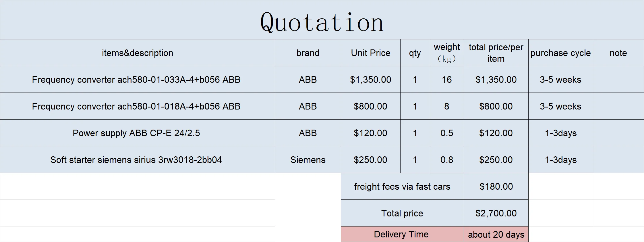Click the Siemens brand cell
This screenshot has height=242, width=644.
tap(308, 160)
